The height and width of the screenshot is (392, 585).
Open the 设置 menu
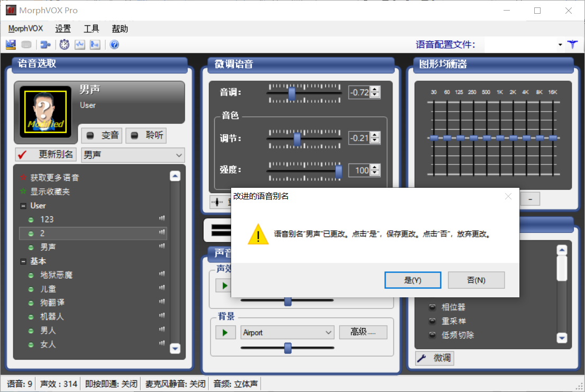click(62, 29)
